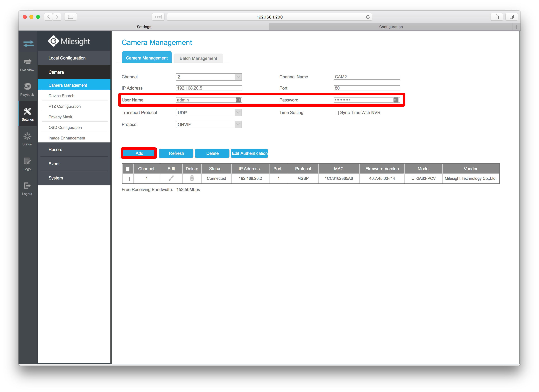Click the IP Address input field
The height and width of the screenshot is (392, 539).
tap(208, 88)
